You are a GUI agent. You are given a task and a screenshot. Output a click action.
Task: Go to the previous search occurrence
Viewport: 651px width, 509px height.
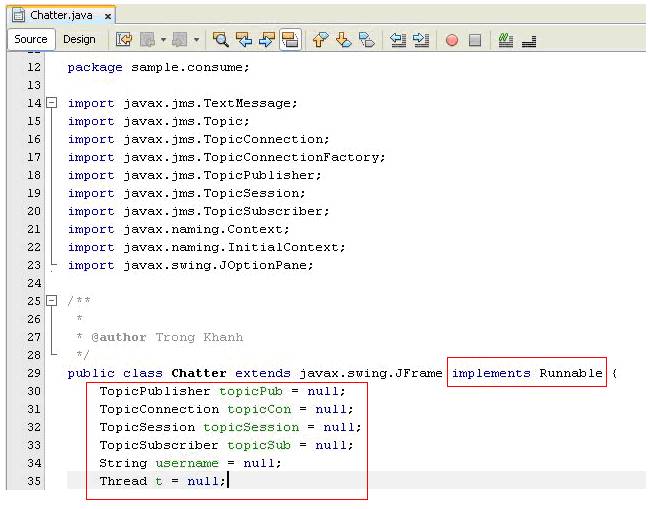[x=244, y=40]
